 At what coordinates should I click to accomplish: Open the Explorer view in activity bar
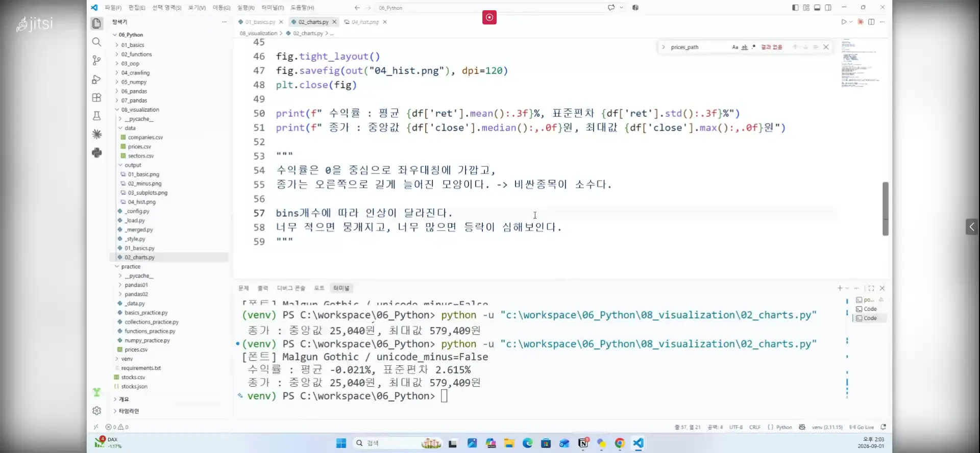pos(96,23)
